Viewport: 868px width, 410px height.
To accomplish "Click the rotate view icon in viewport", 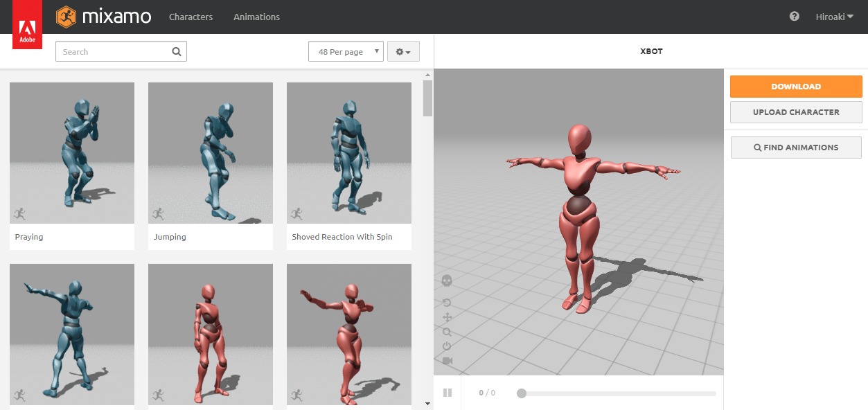I will 447,303.
